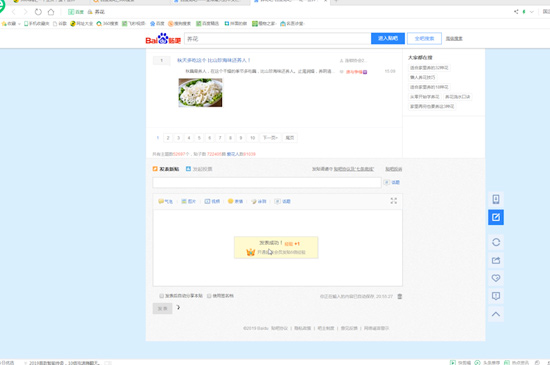The width and height of the screenshot is (550, 365).
Task: Expand the 收藏 bookmarks dropdown arrow
Action: (19, 24)
